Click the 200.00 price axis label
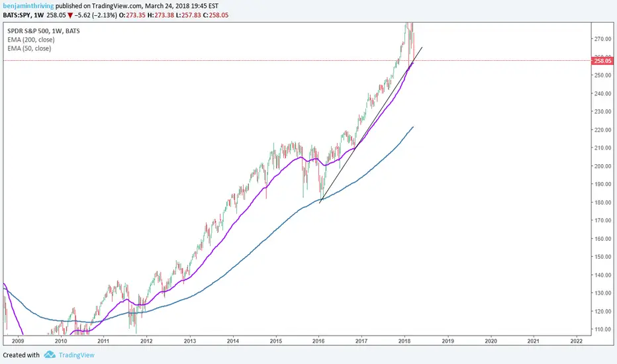This screenshot has height=364, width=617. (603, 166)
